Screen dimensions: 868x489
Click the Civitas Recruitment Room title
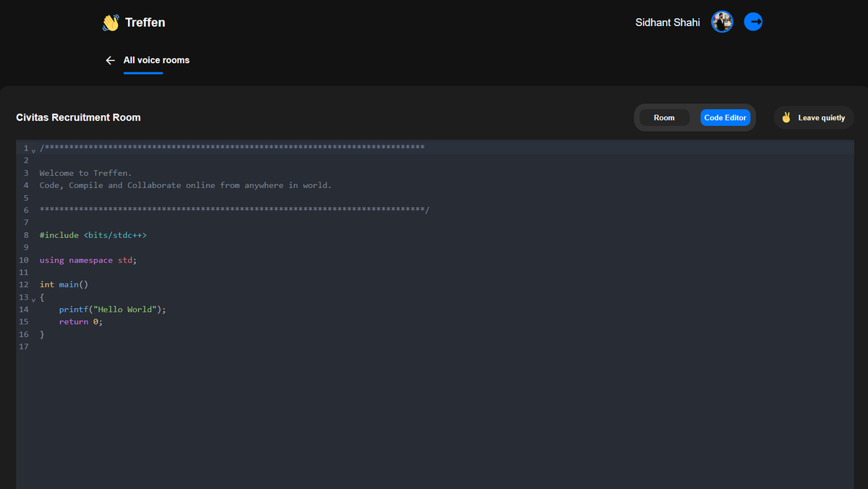coord(78,117)
